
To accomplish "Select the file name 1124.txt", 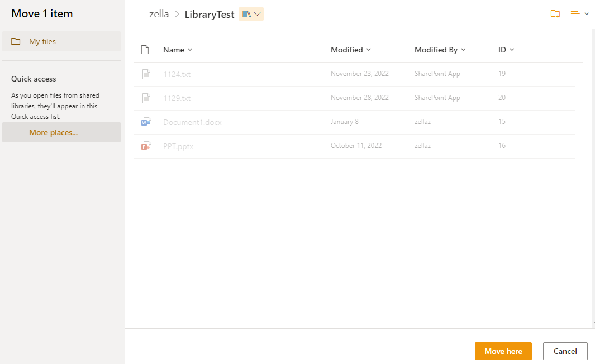I will (177, 74).
